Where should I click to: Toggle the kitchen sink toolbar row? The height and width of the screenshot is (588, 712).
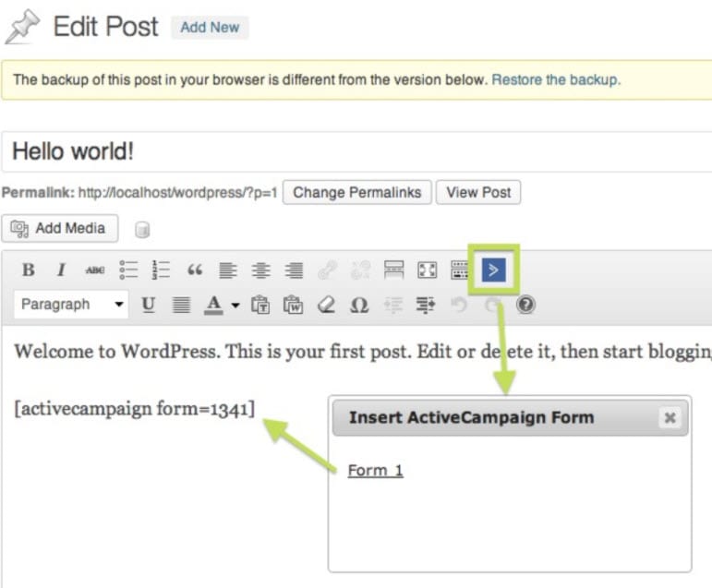tap(459, 270)
